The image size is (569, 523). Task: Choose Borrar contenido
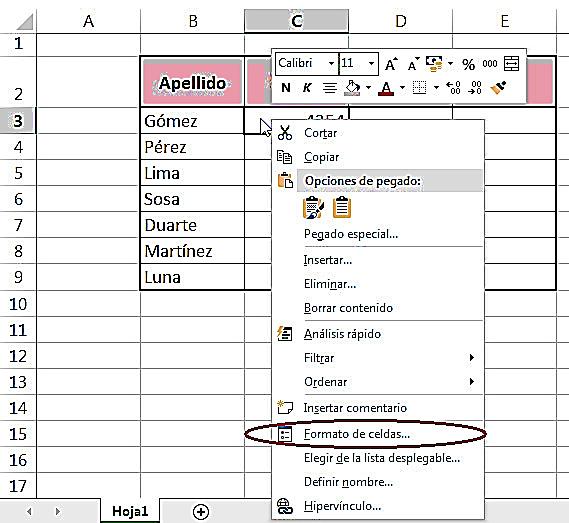click(378, 308)
